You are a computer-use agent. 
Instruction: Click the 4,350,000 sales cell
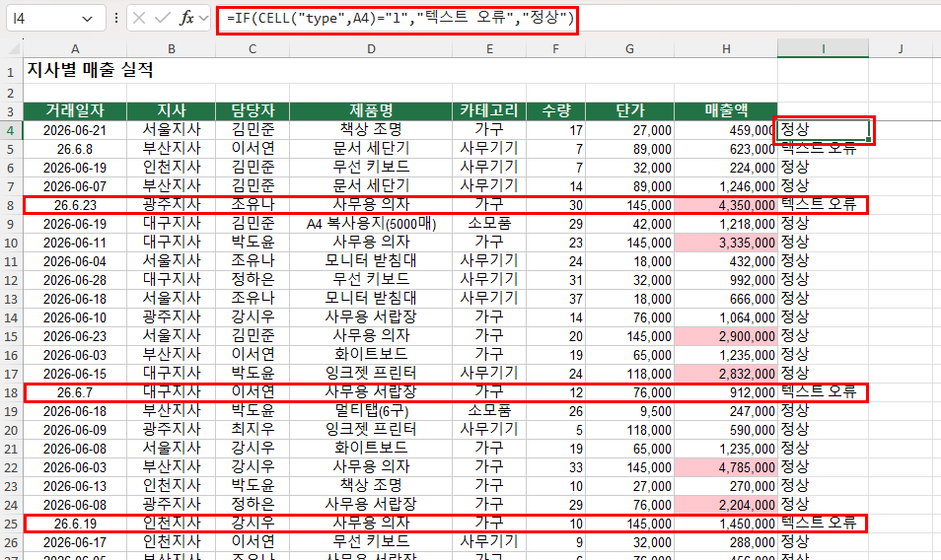pyautogui.click(x=726, y=205)
